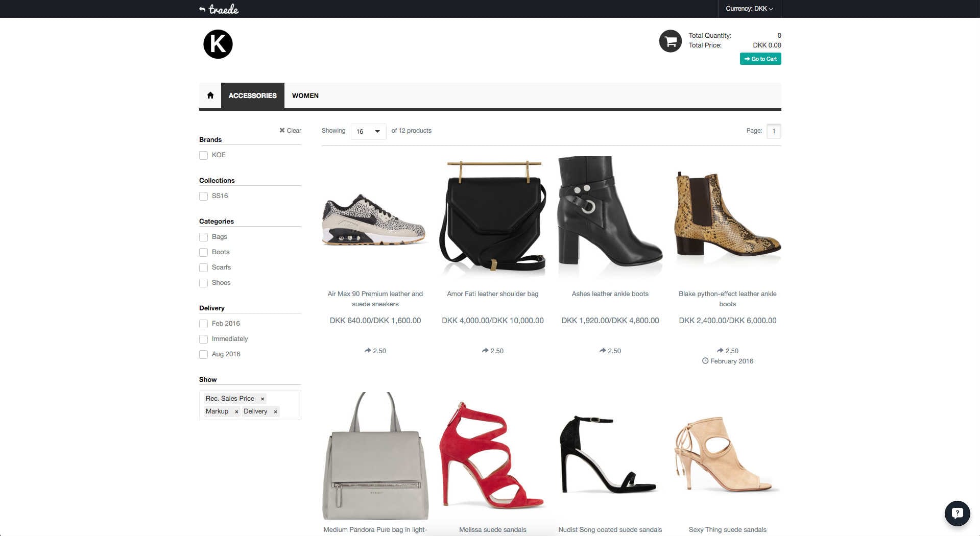Switch to the Women tab
Viewport: 980px width, 536px height.
click(x=305, y=95)
